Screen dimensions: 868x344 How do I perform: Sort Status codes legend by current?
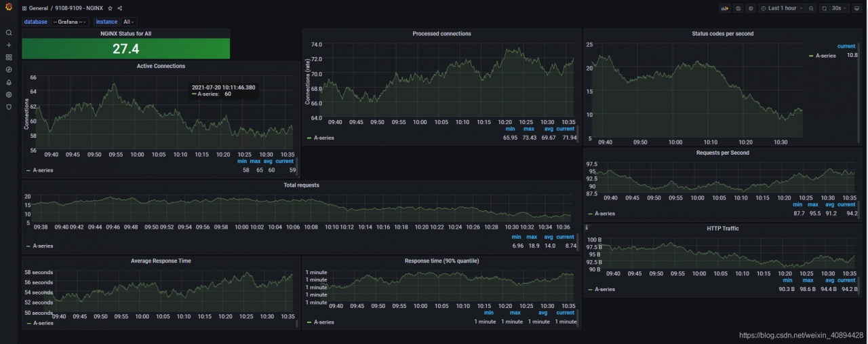[x=846, y=46]
